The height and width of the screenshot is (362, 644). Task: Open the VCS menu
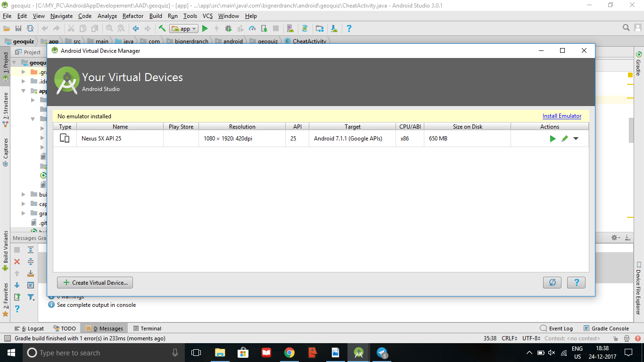208,16
